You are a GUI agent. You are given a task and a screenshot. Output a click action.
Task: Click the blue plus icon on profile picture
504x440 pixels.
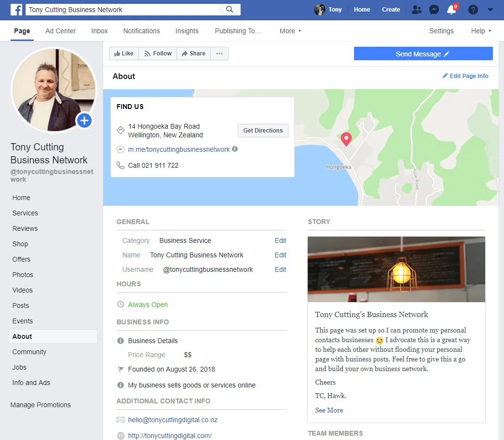[x=84, y=120]
